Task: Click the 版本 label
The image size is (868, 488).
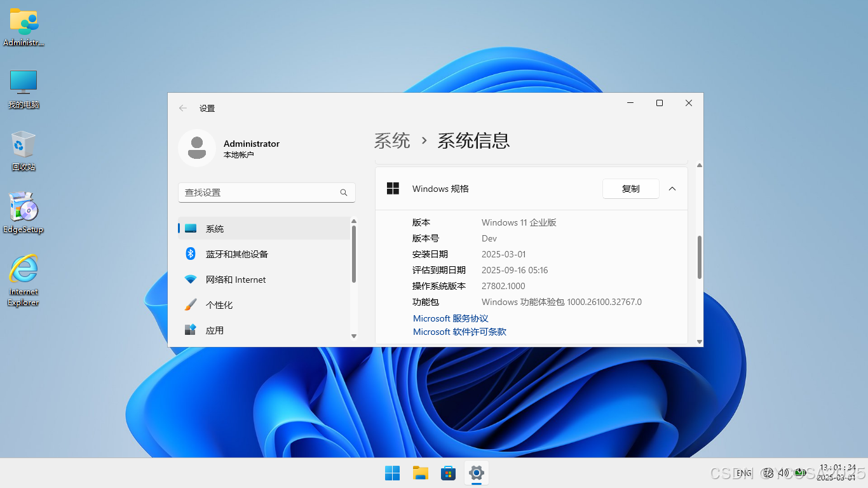Action: tap(421, 222)
